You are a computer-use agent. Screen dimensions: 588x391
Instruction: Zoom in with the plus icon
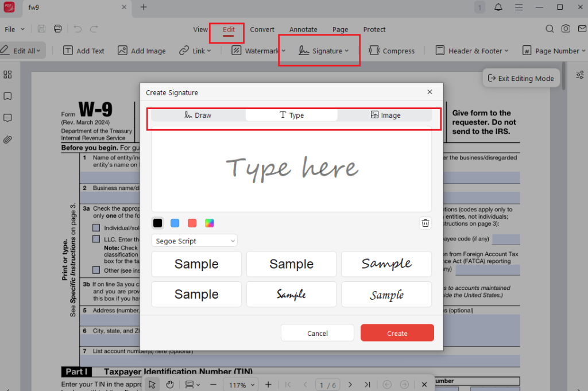tap(268, 385)
